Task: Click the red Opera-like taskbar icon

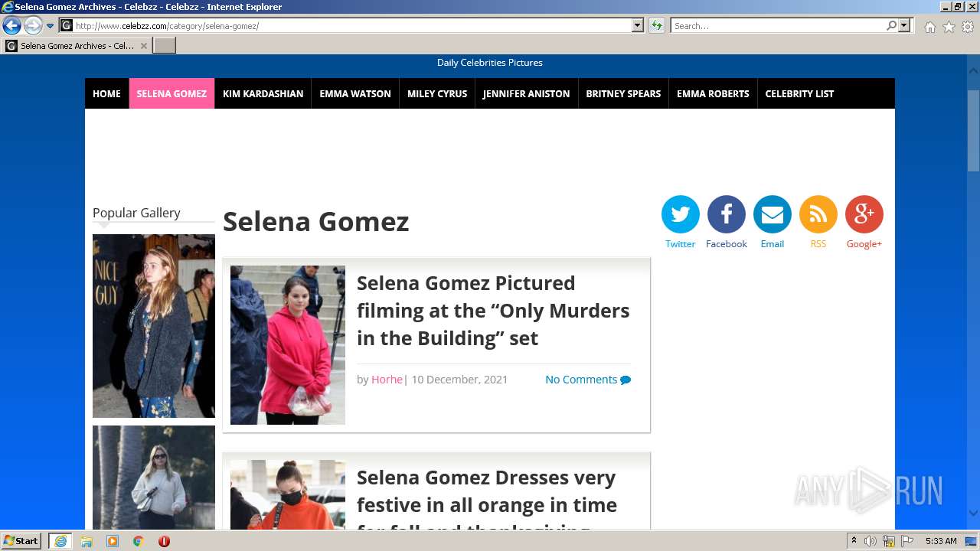Action: point(164,541)
